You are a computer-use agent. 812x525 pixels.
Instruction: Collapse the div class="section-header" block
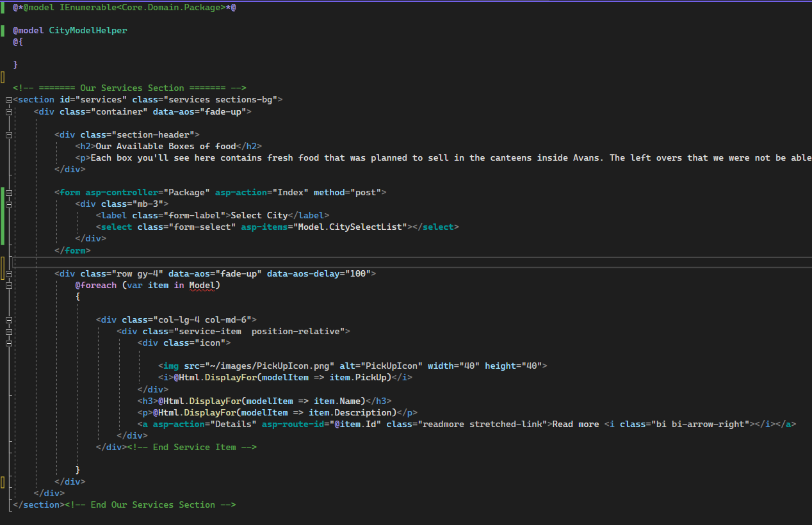(x=8, y=135)
